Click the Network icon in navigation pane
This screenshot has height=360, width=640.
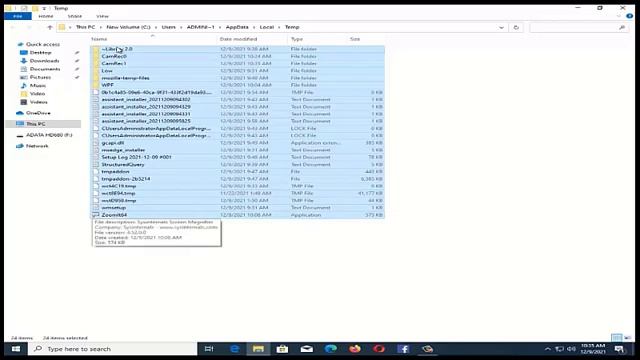click(x=20, y=146)
